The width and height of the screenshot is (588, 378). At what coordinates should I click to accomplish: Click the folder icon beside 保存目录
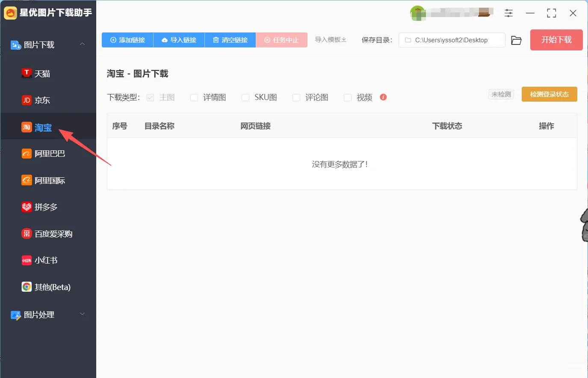[x=516, y=40]
